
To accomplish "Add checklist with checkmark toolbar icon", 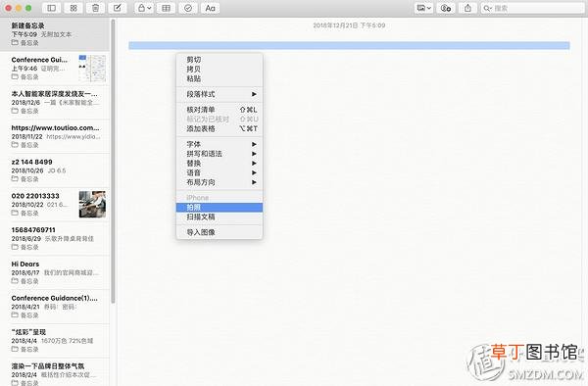I will [x=188, y=8].
